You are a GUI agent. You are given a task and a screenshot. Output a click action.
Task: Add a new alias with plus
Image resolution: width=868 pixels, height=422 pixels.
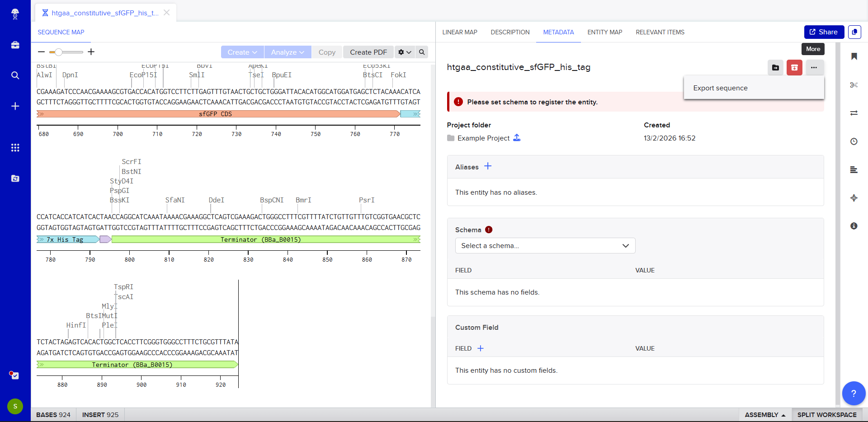(x=488, y=166)
